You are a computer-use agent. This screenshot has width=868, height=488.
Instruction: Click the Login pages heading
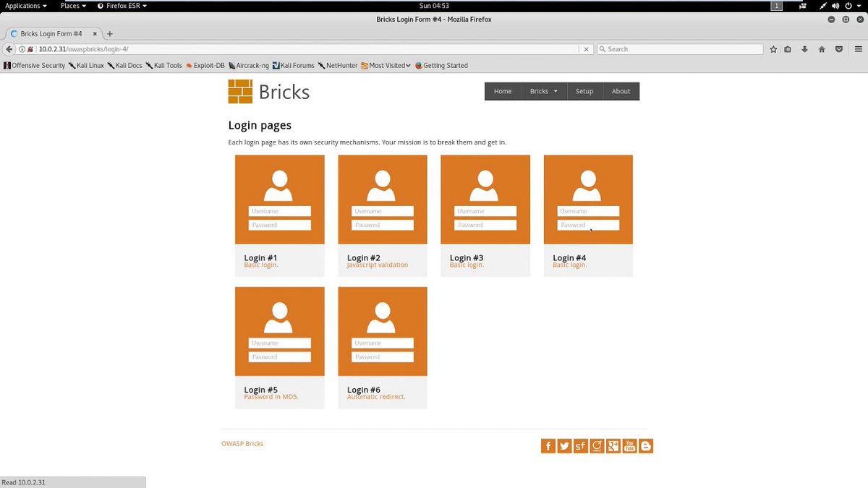(260, 126)
